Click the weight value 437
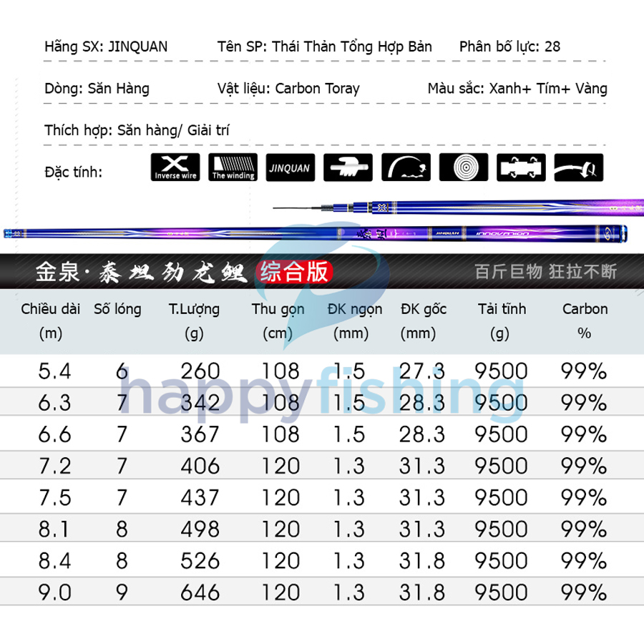 [x=200, y=498]
